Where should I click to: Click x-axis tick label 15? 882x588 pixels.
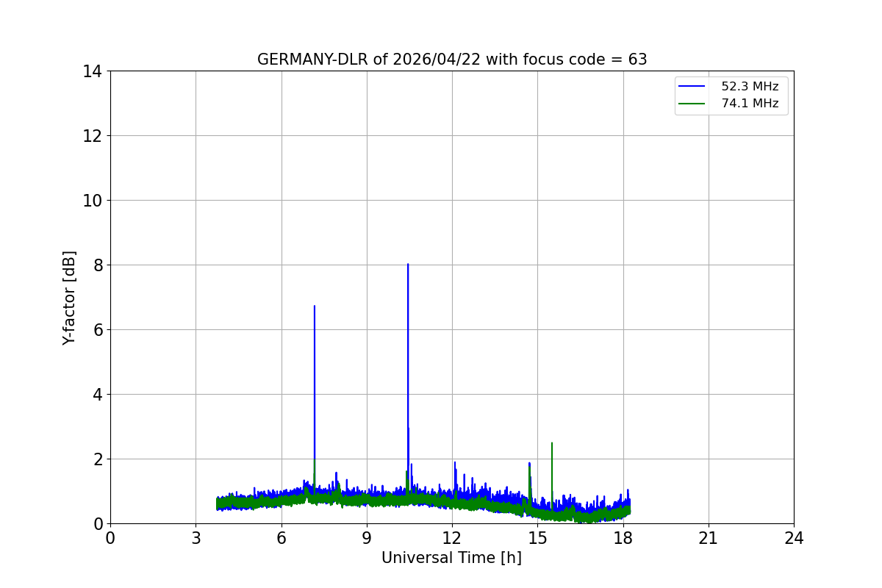tap(537, 538)
